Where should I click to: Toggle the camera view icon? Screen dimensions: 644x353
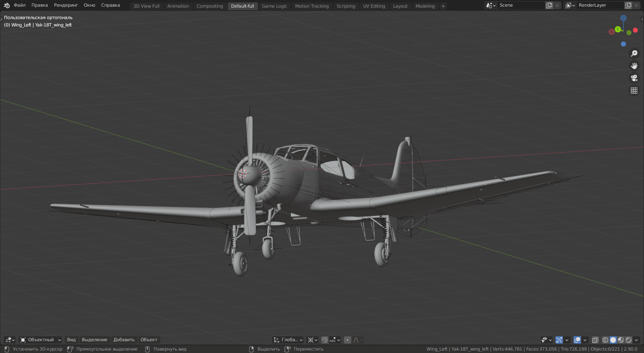click(x=634, y=78)
